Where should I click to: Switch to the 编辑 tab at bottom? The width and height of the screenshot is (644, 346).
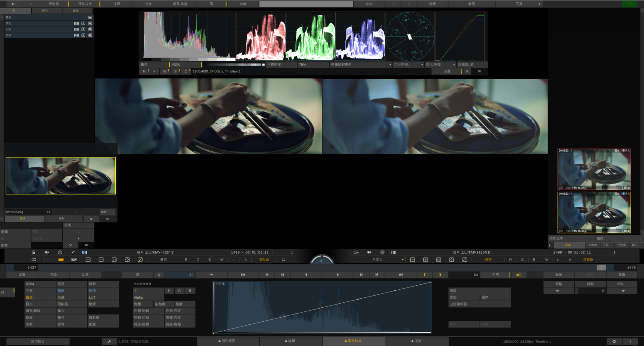[x=291, y=341]
